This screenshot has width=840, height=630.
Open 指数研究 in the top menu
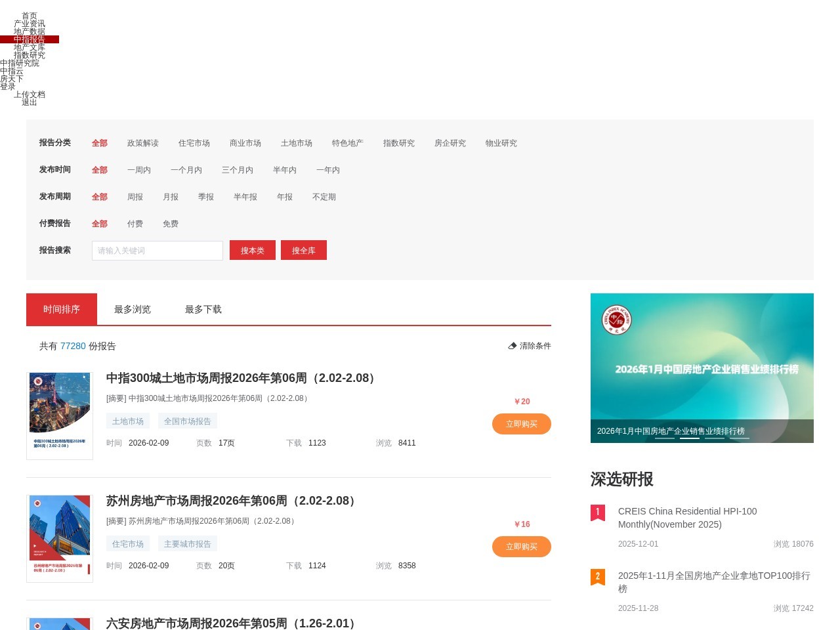click(30, 55)
